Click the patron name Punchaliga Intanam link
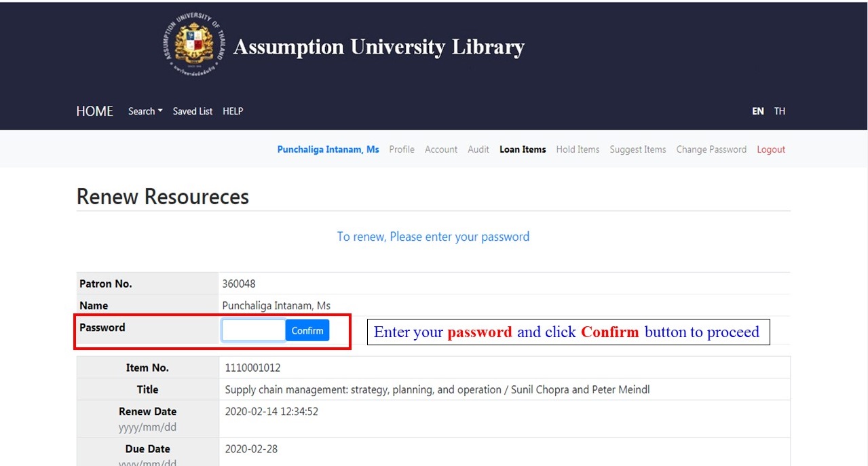Screen dimensions: 868x466 click(328, 149)
